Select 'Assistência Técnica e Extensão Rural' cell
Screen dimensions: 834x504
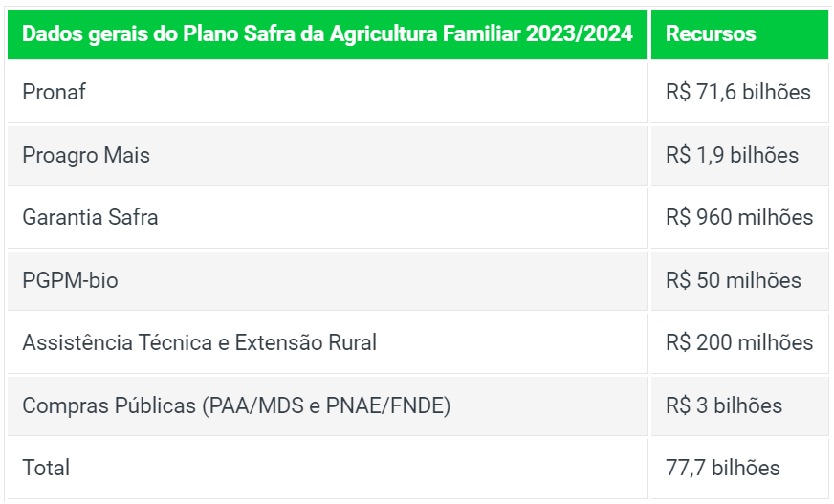[x=327, y=343]
